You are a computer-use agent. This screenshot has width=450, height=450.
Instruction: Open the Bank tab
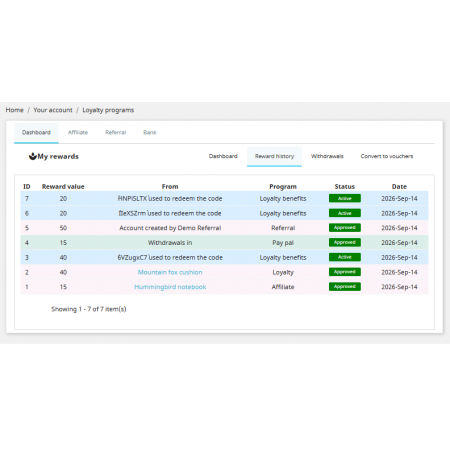point(150,132)
